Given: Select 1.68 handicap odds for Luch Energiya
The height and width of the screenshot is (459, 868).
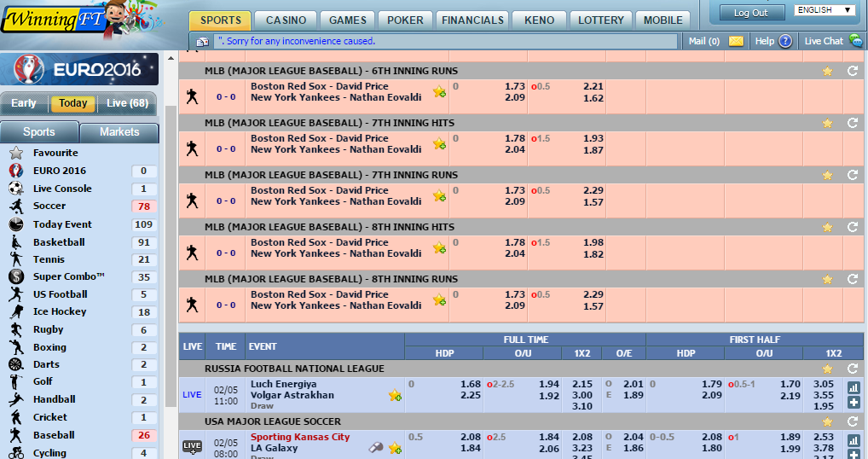Looking at the screenshot, I should 470,384.
